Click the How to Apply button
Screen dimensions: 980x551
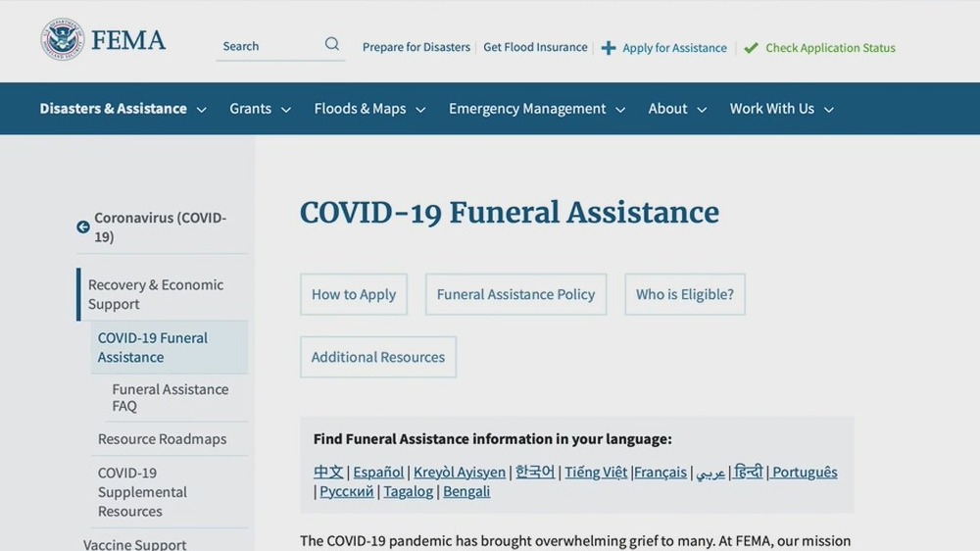354,294
